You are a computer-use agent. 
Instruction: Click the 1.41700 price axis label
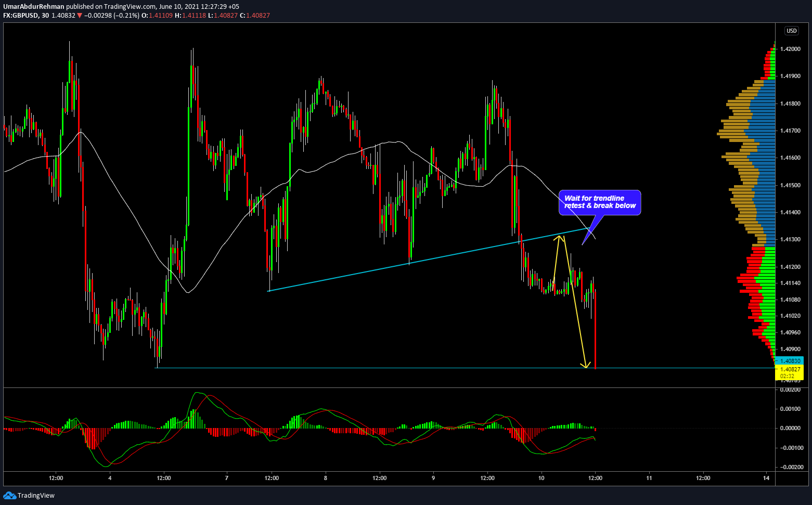click(790, 131)
